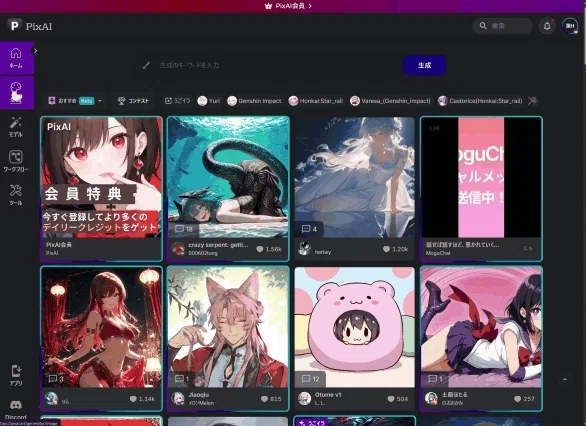Open comments on crazy serpent artwork (18)
Screen dimensions: 586x426
pyautogui.click(x=184, y=229)
